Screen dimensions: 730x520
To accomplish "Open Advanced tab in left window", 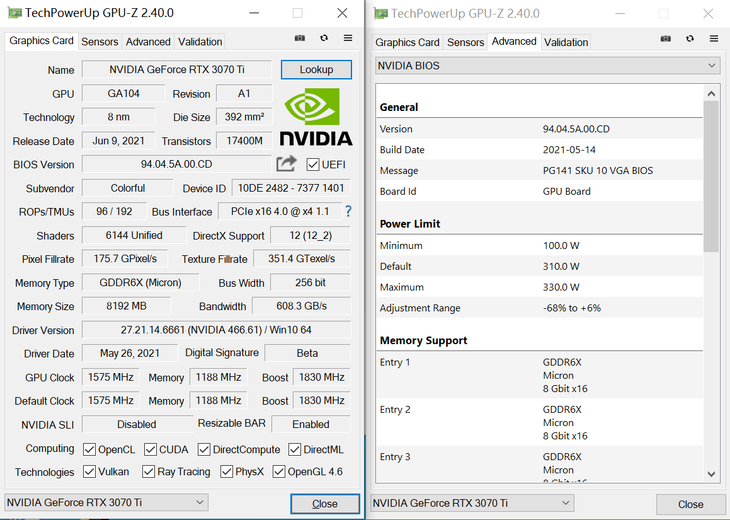I will point(148,41).
